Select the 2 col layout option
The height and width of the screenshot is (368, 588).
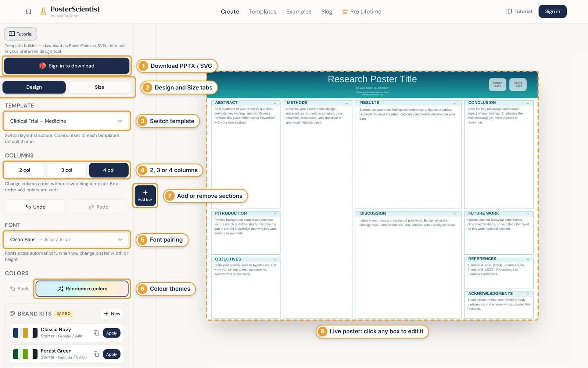pyautogui.click(x=25, y=170)
